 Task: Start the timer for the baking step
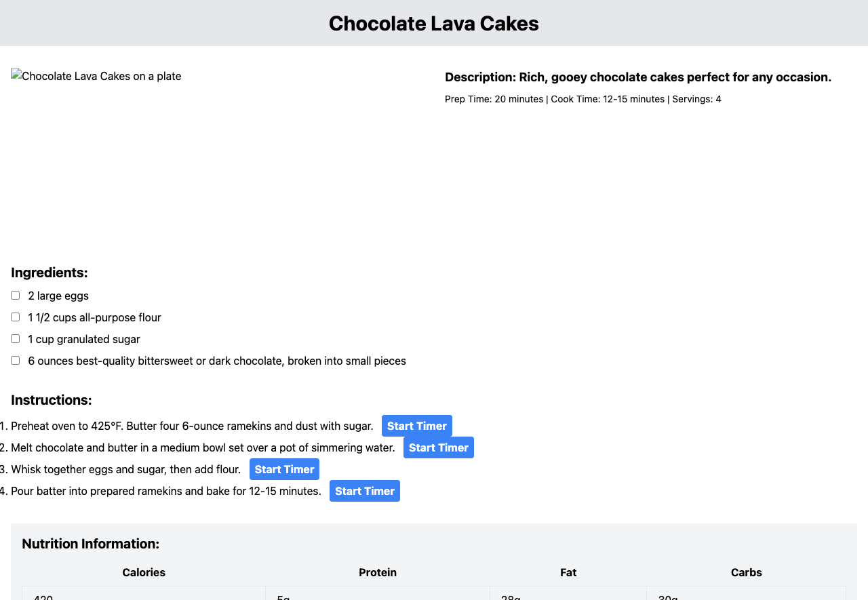coord(364,491)
